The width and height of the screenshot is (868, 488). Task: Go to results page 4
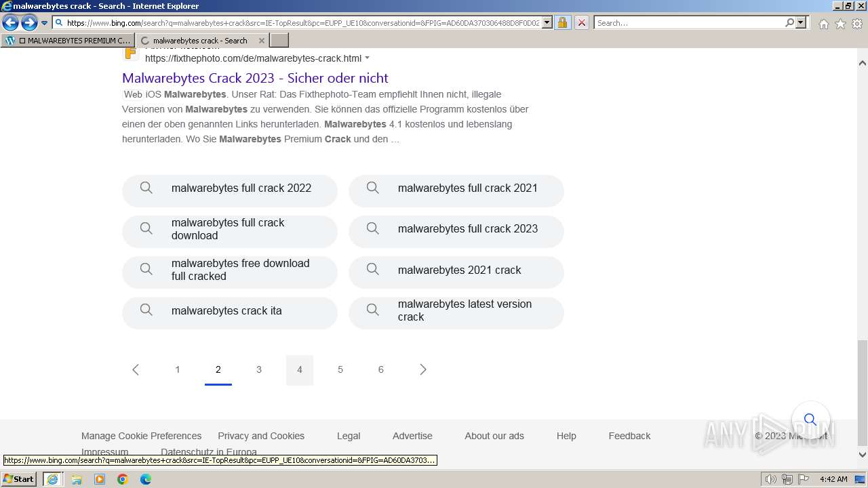(x=300, y=369)
